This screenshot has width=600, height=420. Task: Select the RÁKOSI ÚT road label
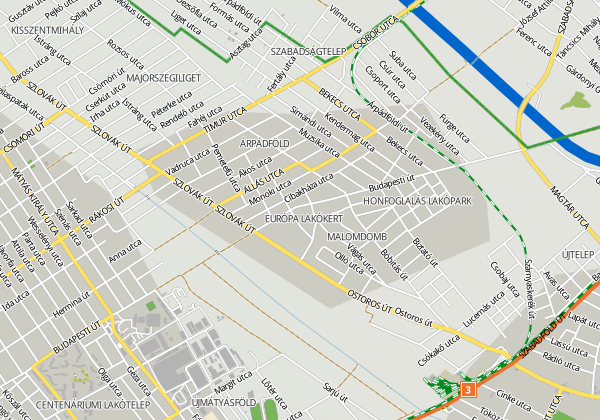point(106,210)
